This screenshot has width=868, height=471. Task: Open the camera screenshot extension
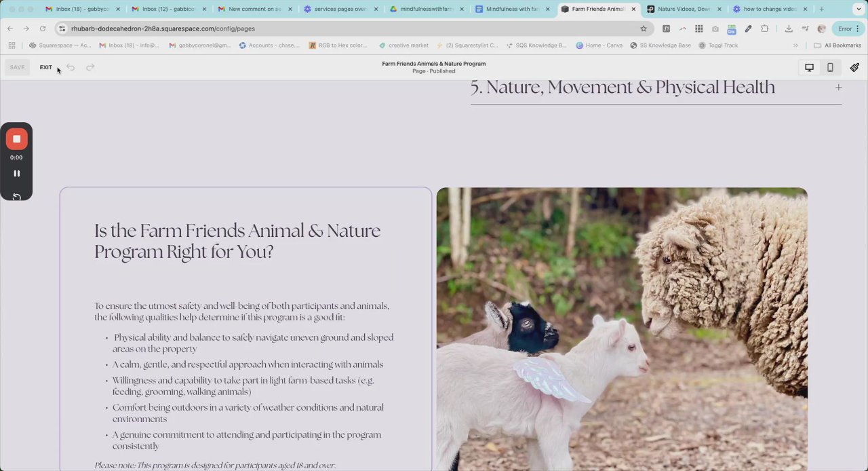[x=715, y=29]
